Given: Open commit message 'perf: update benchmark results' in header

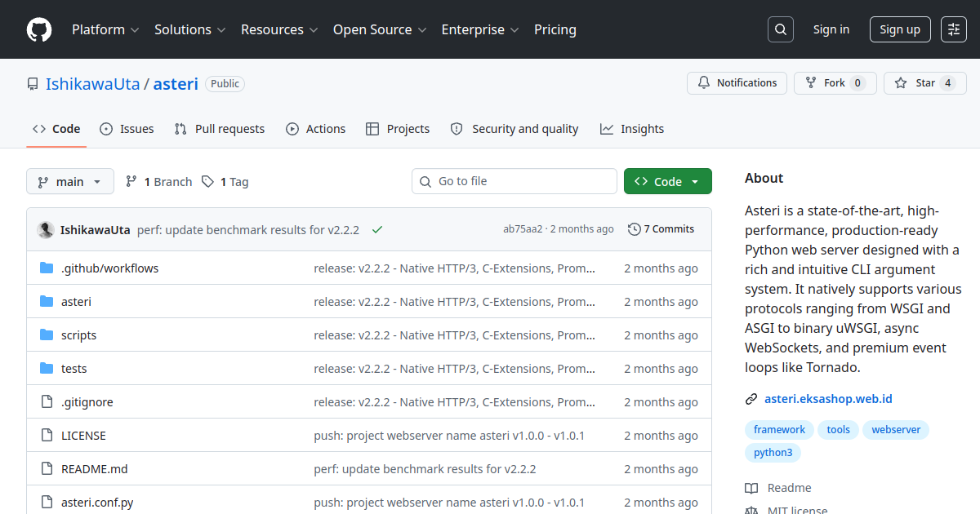Looking at the screenshot, I should click(x=248, y=230).
